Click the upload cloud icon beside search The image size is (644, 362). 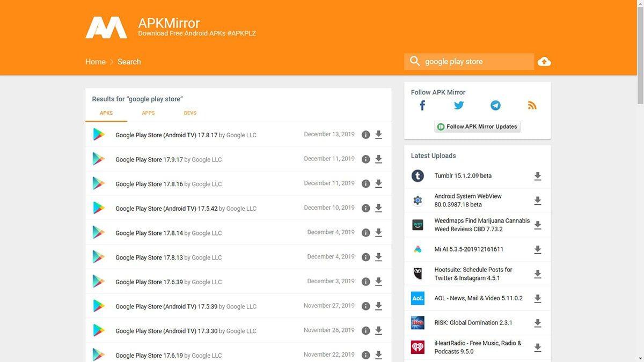(x=544, y=61)
